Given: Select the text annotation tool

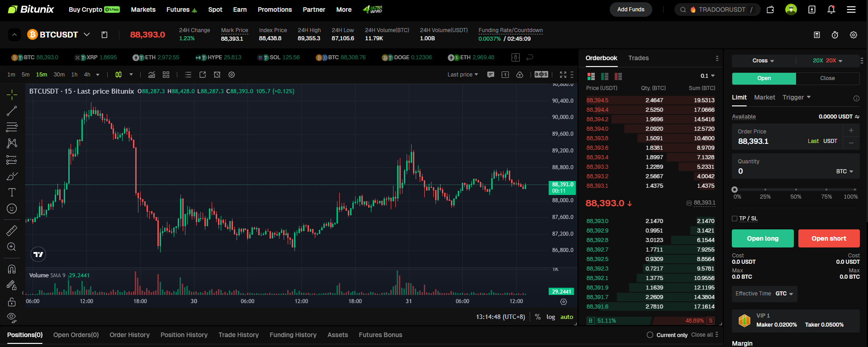Looking at the screenshot, I should click(x=12, y=192).
